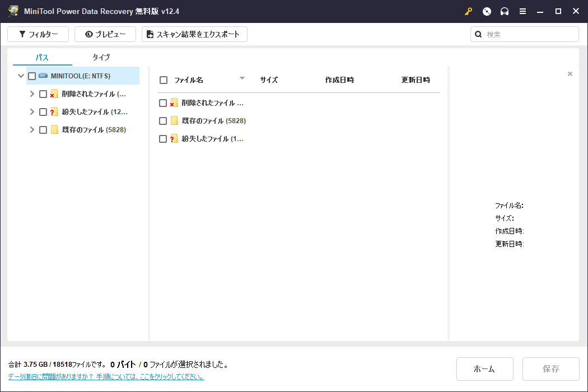Click 削除されたファイル folder icon in tree
Screen dimensions: 588x392
[54, 94]
